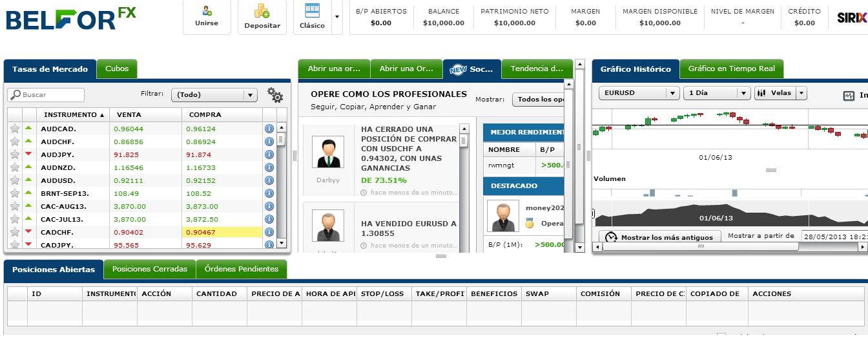Favorite AUDCHF. with its star
Viewport: 868px width, 340px height.
tap(15, 142)
